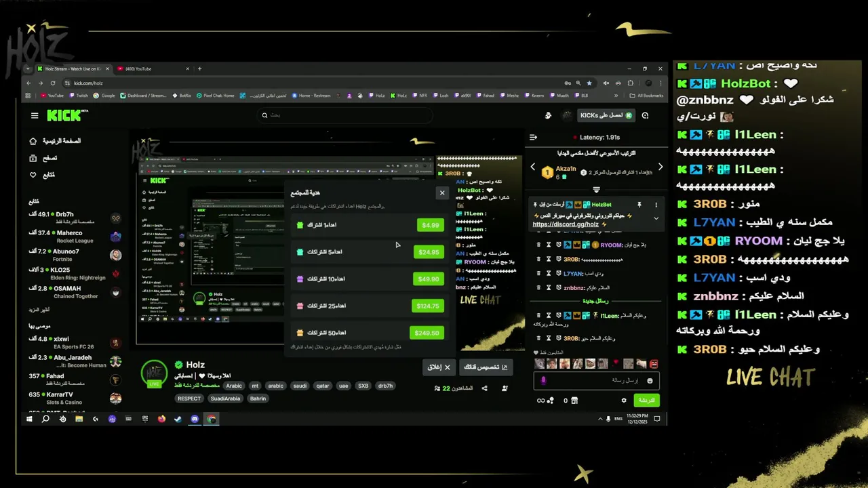Click the follow user icon beside share
868x488 pixels.
pyautogui.click(x=505, y=388)
